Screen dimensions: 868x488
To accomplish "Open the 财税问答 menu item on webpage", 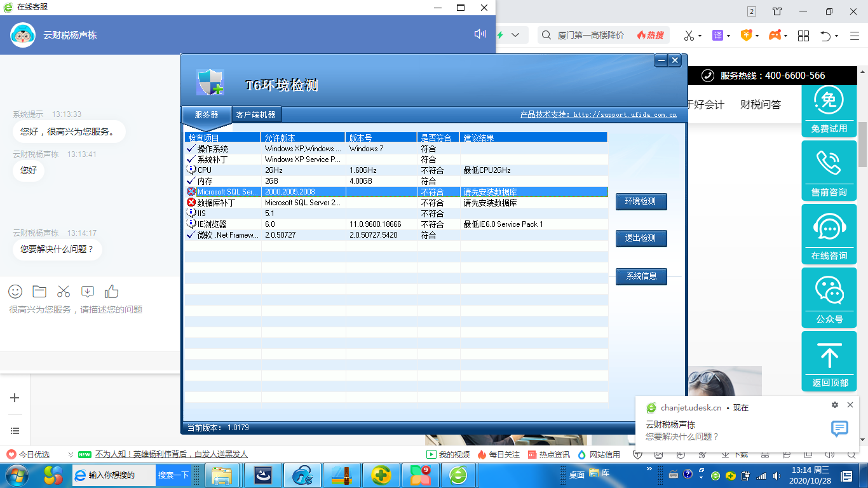I will pos(761,105).
